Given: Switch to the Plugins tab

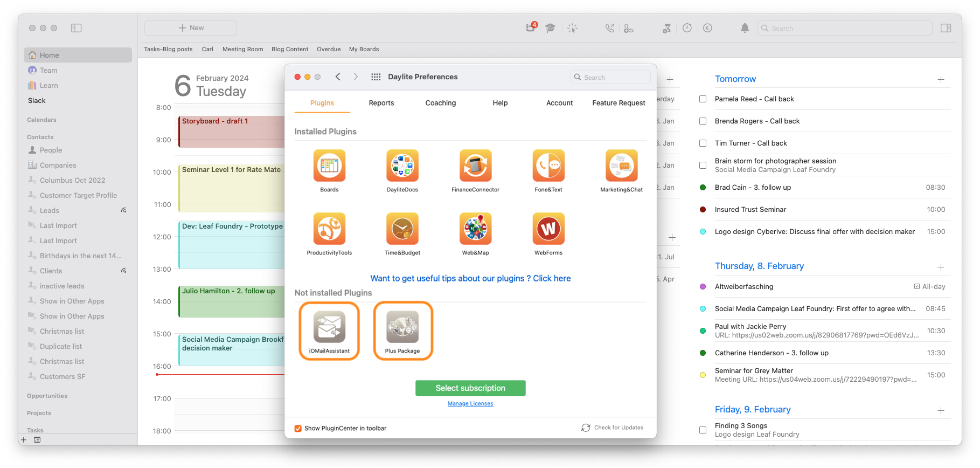Looking at the screenshot, I should pyautogui.click(x=322, y=103).
